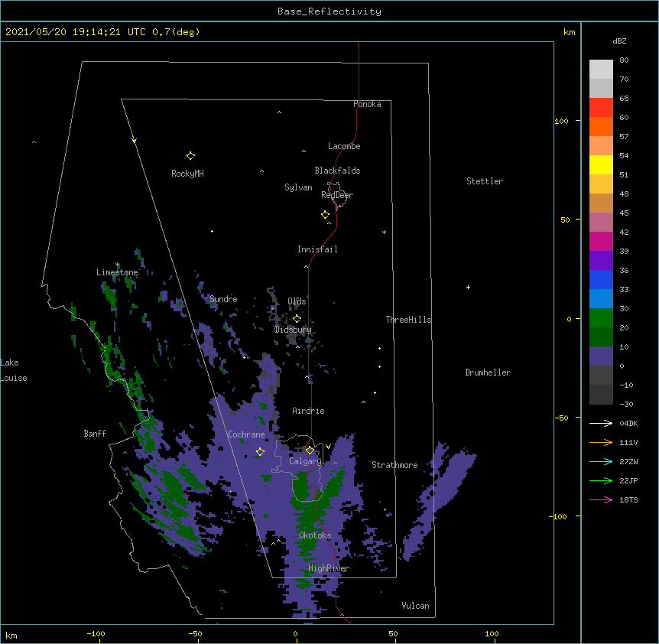Click the 2021/05/20 19:14:21 UTC timestamp
659x644 pixels.
(x=76, y=32)
